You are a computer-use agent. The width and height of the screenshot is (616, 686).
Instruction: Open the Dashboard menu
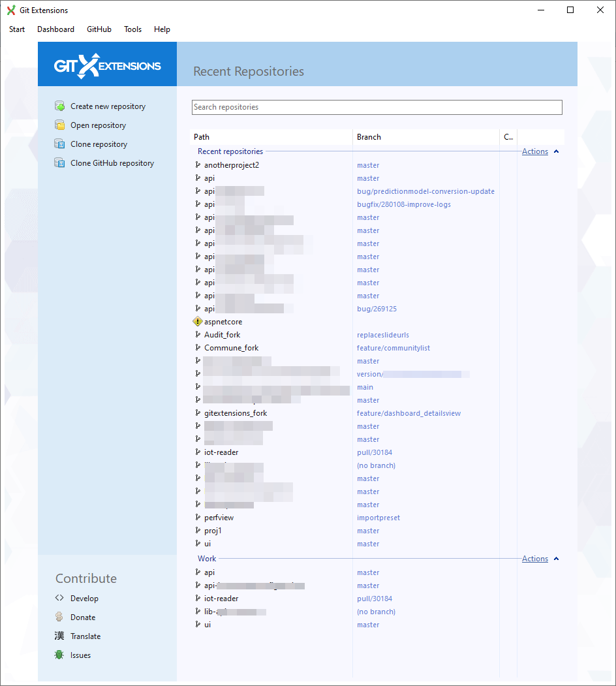coord(55,29)
